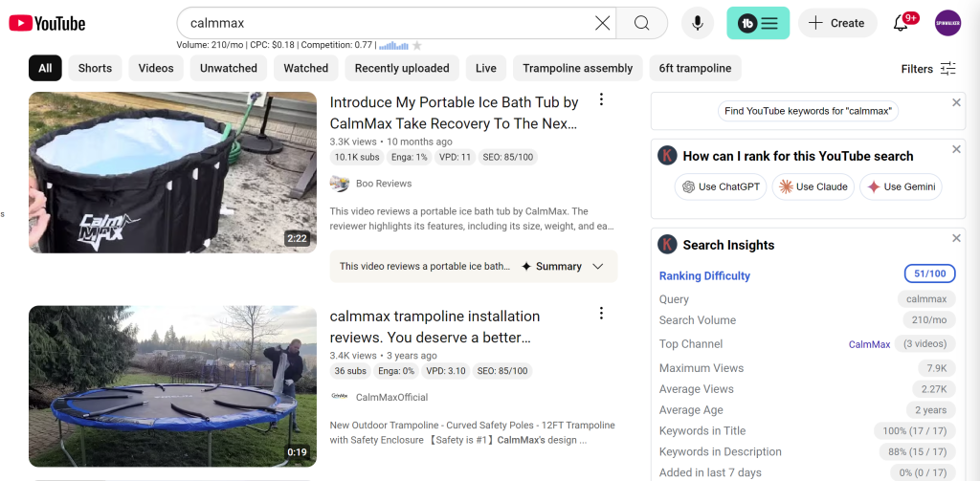Open more options for ice bath video

coord(601,99)
